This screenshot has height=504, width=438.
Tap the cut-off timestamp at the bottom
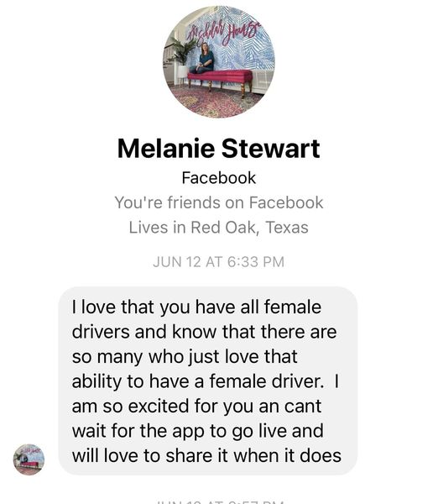pos(219,501)
